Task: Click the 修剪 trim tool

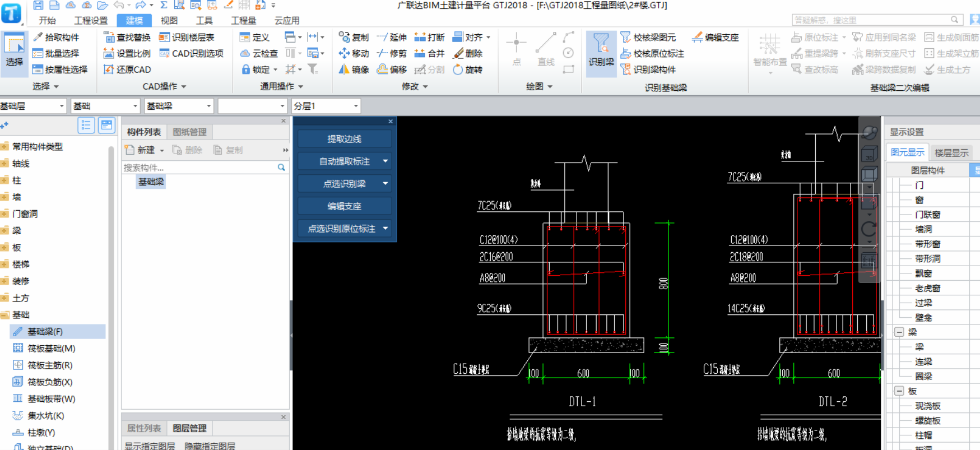Action: coord(392,53)
